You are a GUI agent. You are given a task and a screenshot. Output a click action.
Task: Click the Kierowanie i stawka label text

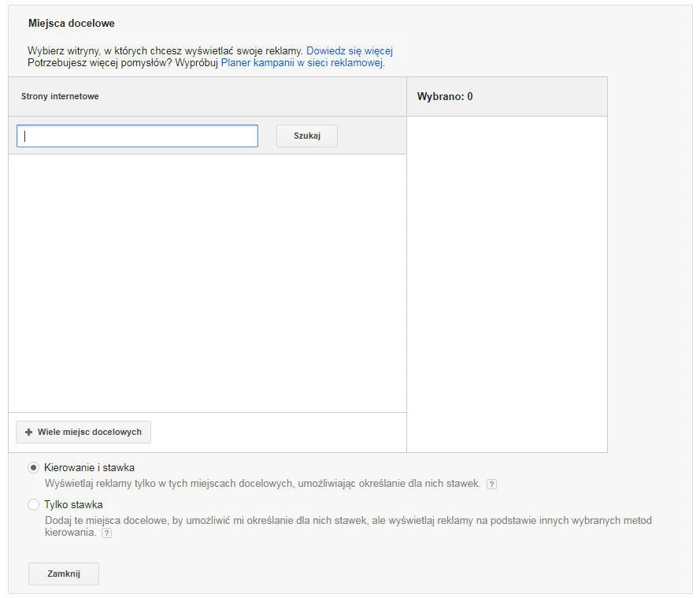(x=89, y=467)
